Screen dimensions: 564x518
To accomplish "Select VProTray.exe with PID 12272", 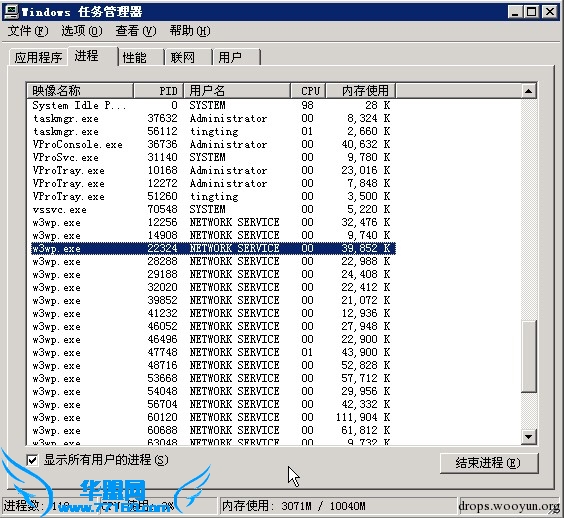I will point(213,183).
